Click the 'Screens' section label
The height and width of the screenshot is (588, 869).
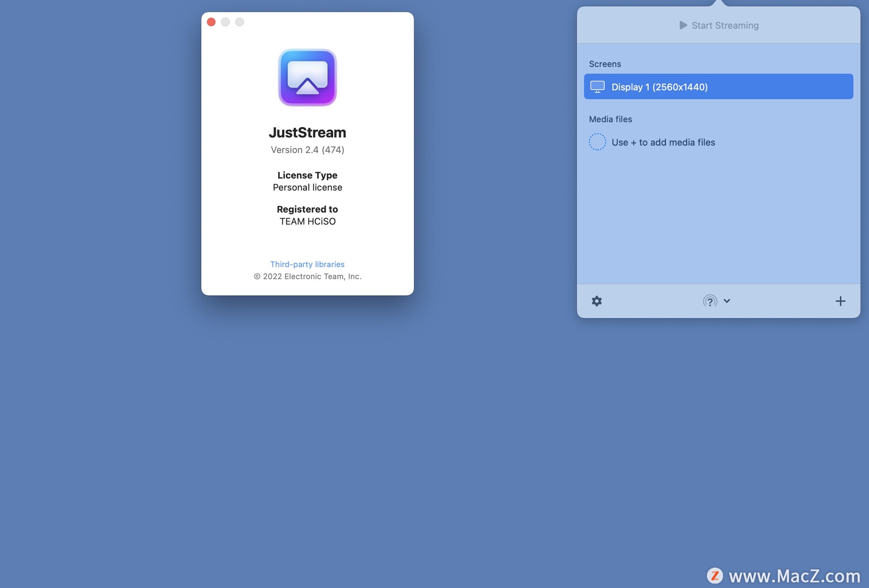pos(605,64)
